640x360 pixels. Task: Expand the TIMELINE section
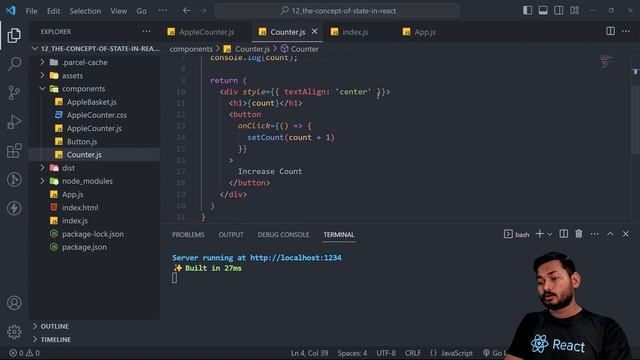coord(95,339)
